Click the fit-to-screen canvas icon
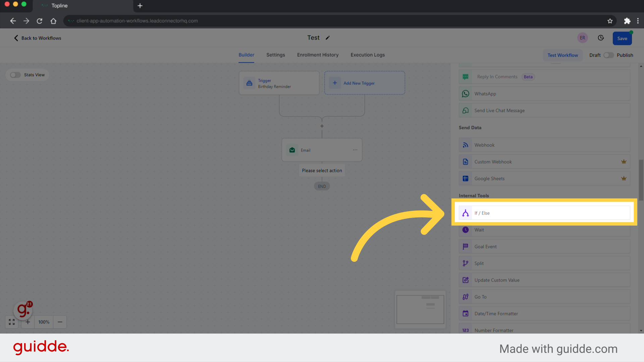The image size is (644, 362). click(12, 322)
